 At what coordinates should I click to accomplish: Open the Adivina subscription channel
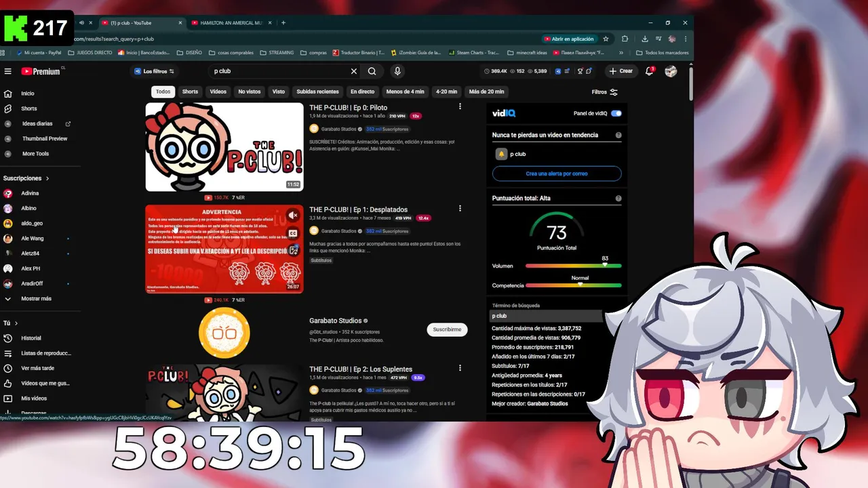30,193
